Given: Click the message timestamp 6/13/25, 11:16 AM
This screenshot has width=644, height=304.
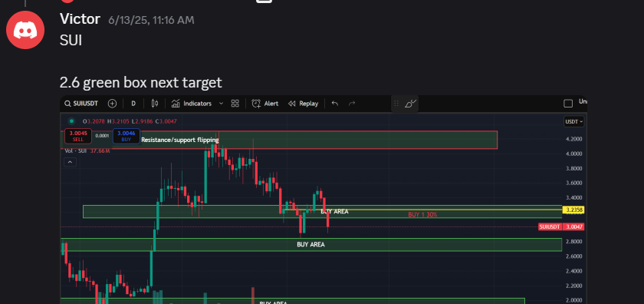Looking at the screenshot, I should 151,20.
